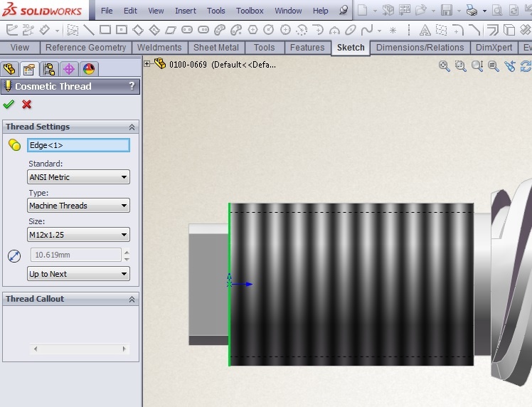Open the File menu
The width and height of the screenshot is (532, 407).
point(107,11)
